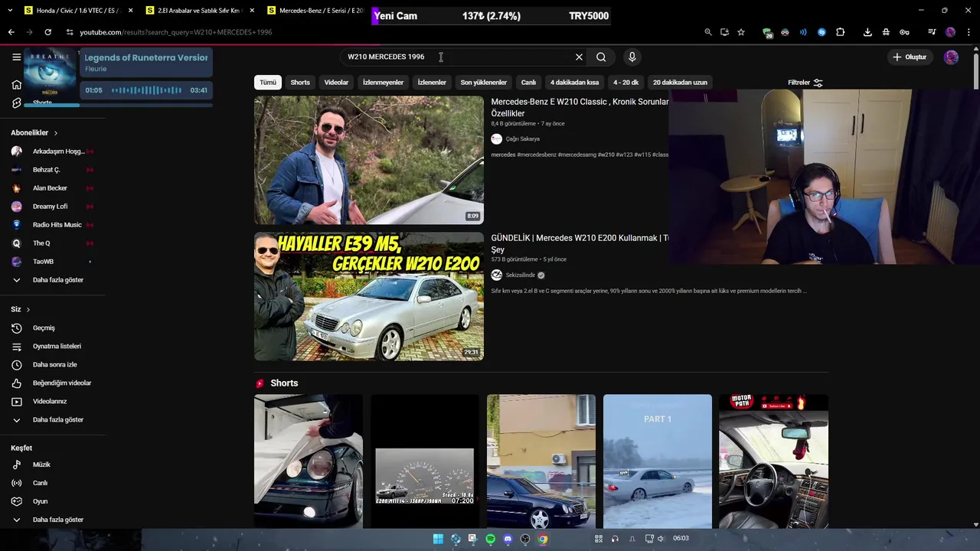Open the browser media control icon
Screen dimensions: 980x551
tap(932, 32)
